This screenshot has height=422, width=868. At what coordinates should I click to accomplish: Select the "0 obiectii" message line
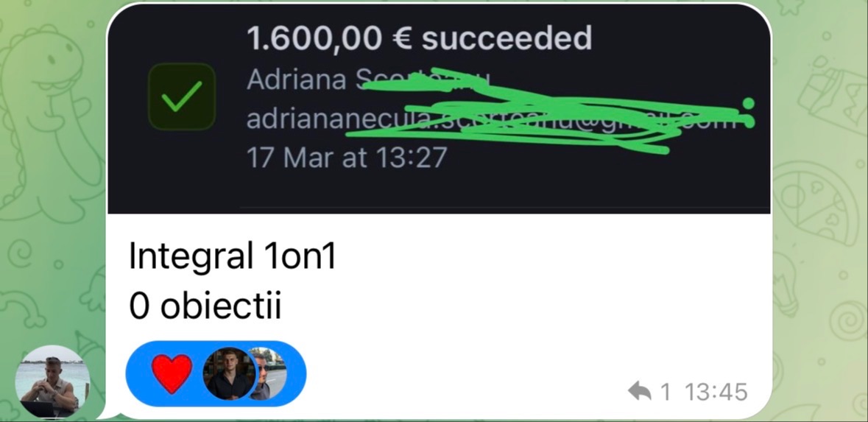click(x=205, y=305)
